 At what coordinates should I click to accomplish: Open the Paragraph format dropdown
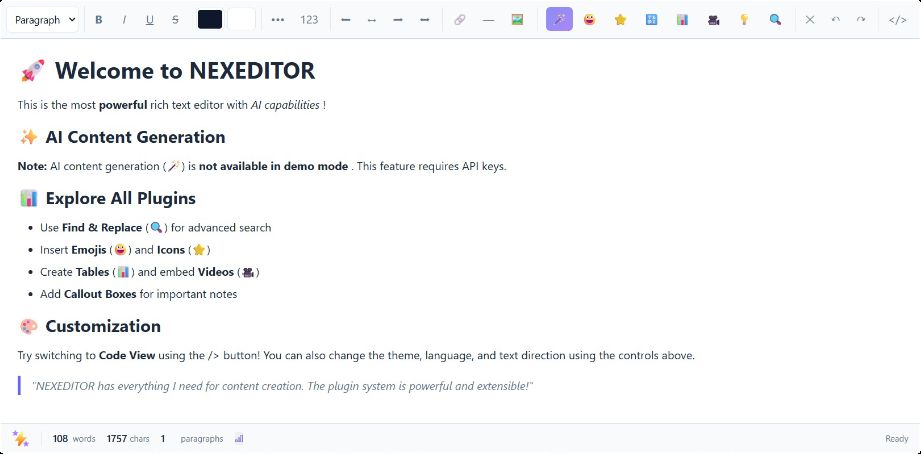(x=42, y=19)
